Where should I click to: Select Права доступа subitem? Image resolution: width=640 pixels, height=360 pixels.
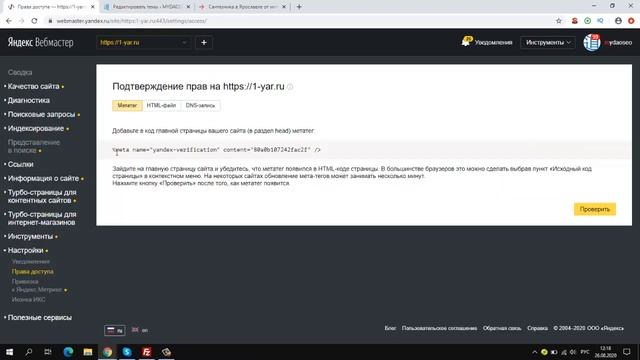[x=33, y=271]
